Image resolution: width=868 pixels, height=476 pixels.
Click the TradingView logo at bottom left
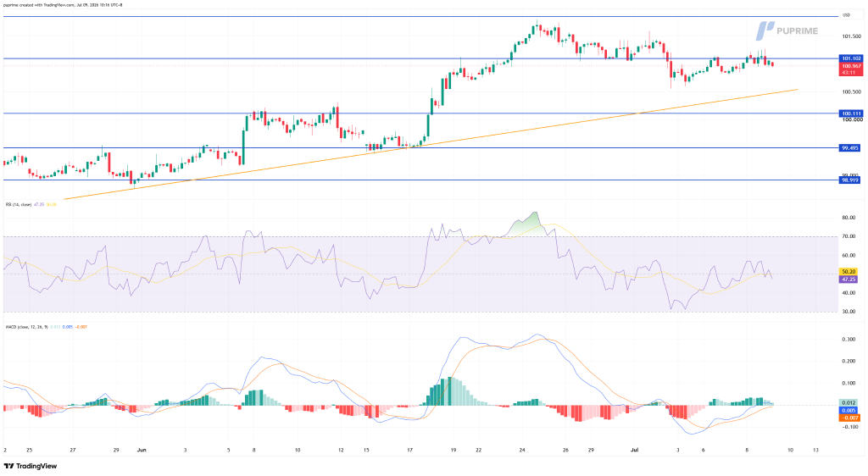pos(30,466)
